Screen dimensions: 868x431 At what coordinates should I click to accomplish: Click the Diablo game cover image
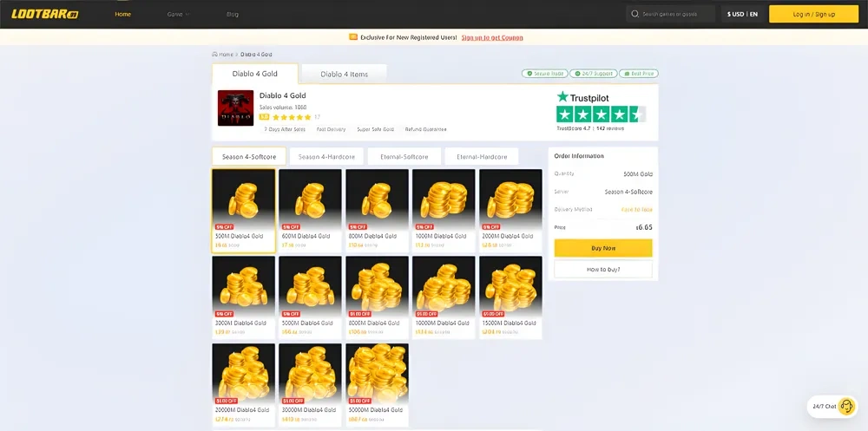(235, 108)
